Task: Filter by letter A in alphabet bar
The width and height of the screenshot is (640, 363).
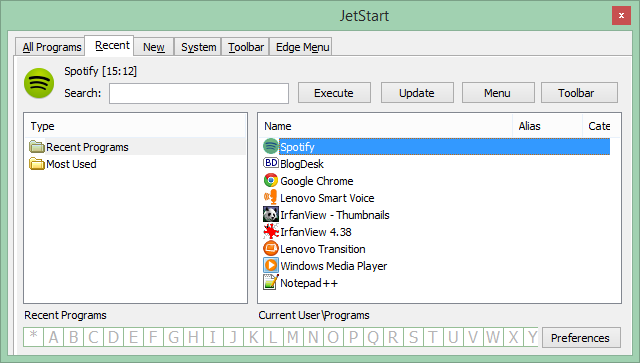Action: coord(53,337)
